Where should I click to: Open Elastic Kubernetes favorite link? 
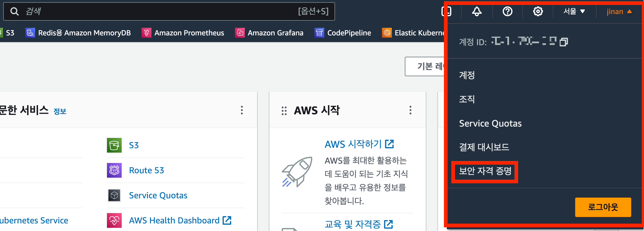point(419,33)
